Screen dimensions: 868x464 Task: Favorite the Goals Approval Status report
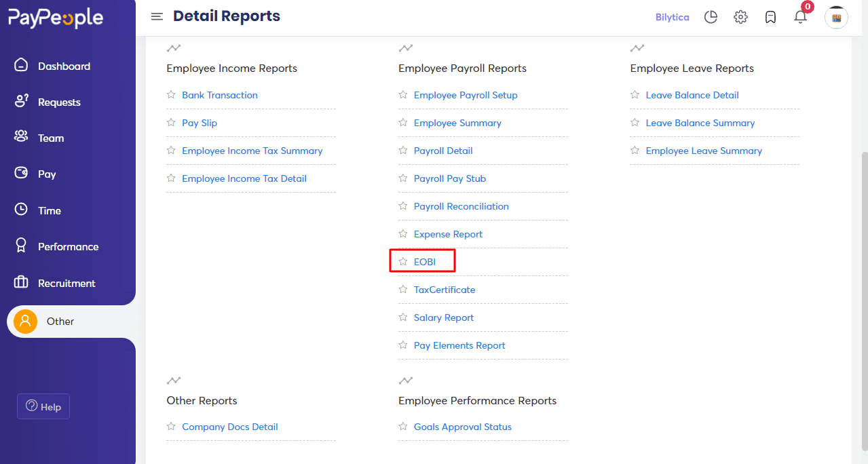[x=403, y=427]
